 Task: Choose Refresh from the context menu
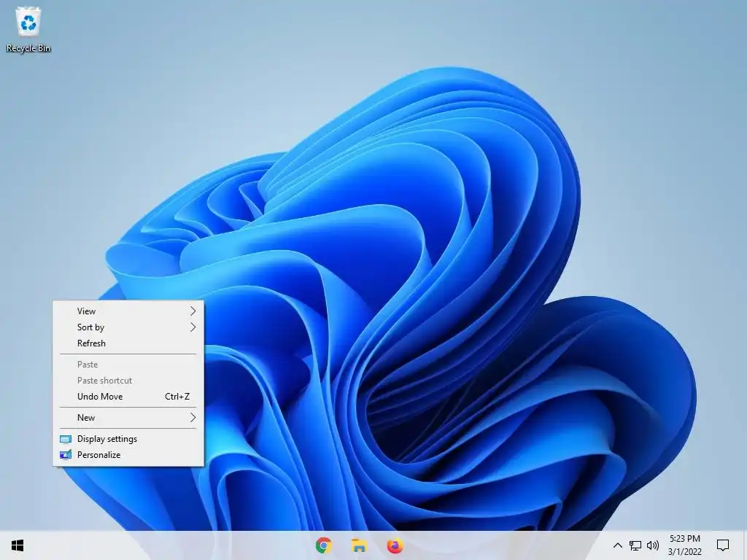coord(128,343)
